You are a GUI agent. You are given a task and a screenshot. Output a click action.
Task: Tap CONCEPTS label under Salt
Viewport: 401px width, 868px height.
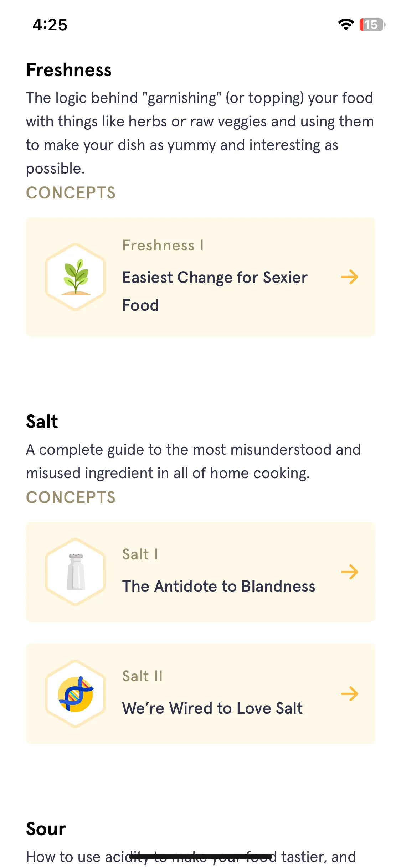point(71,497)
